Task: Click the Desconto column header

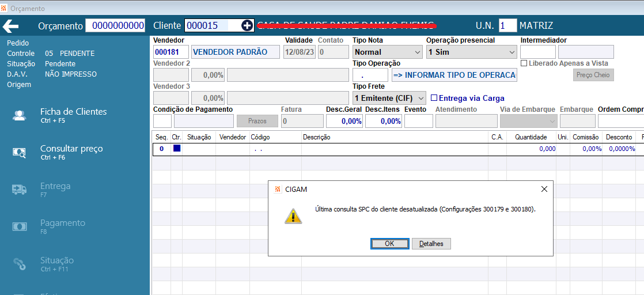Action: (619, 137)
